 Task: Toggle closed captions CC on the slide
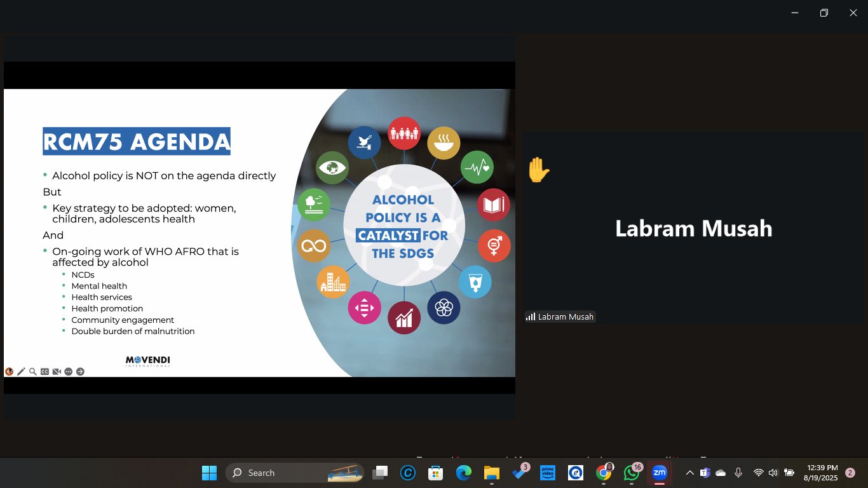click(44, 372)
